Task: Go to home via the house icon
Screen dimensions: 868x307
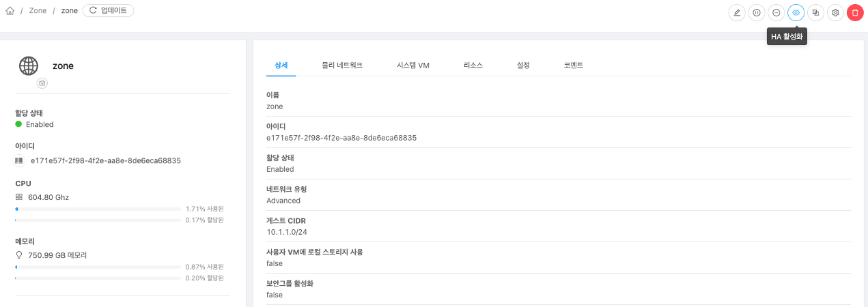Action: tap(10, 11)
